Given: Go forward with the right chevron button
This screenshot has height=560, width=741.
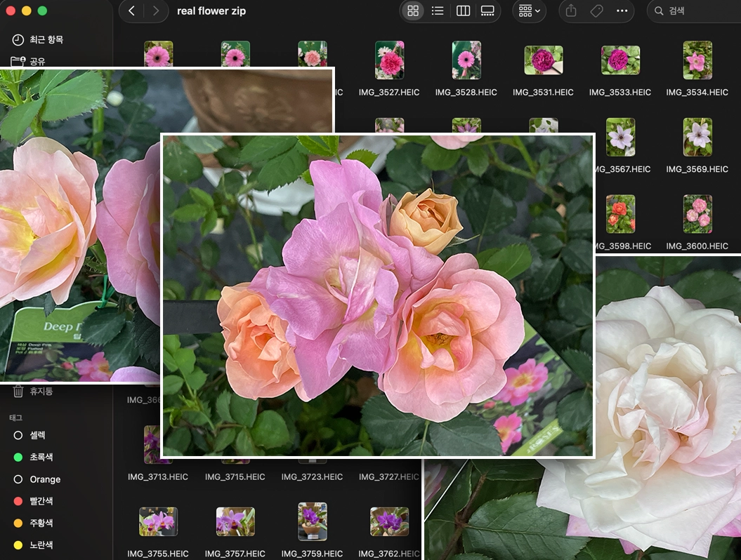Looking at the screenshot, I should [x=155, y=11].
